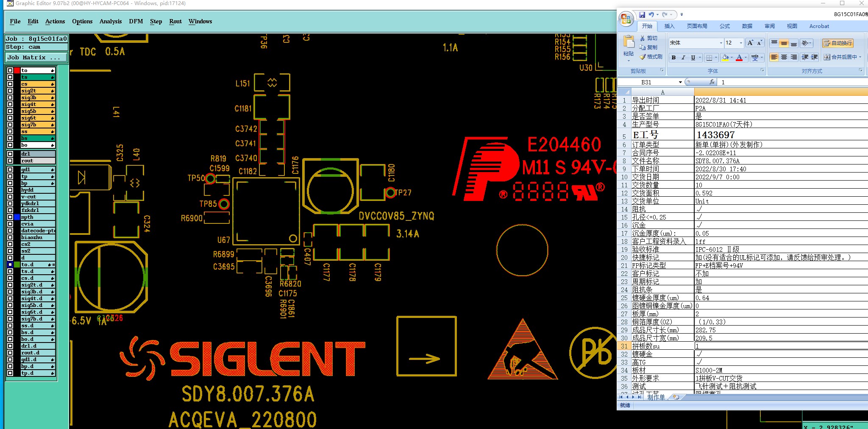Open the Merge & Center dropdown arrow
Screen dimensions: 868x429
860,57
